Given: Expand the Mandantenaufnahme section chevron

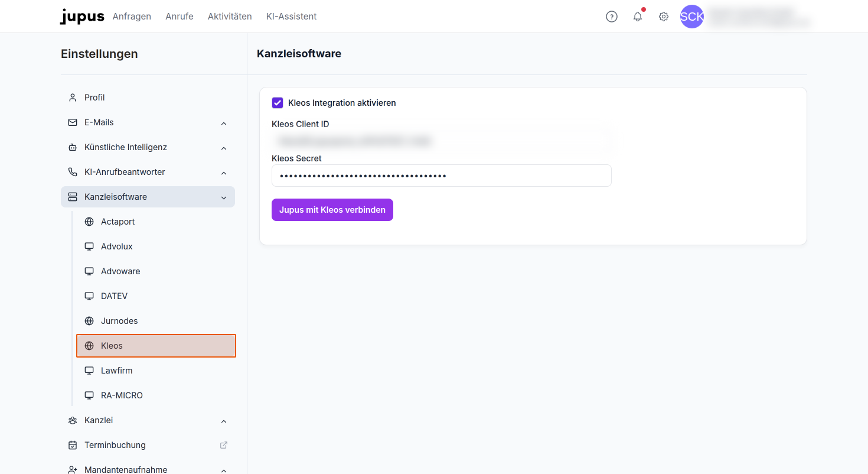Looking at the screenshot, I should (x=224, y=471).
